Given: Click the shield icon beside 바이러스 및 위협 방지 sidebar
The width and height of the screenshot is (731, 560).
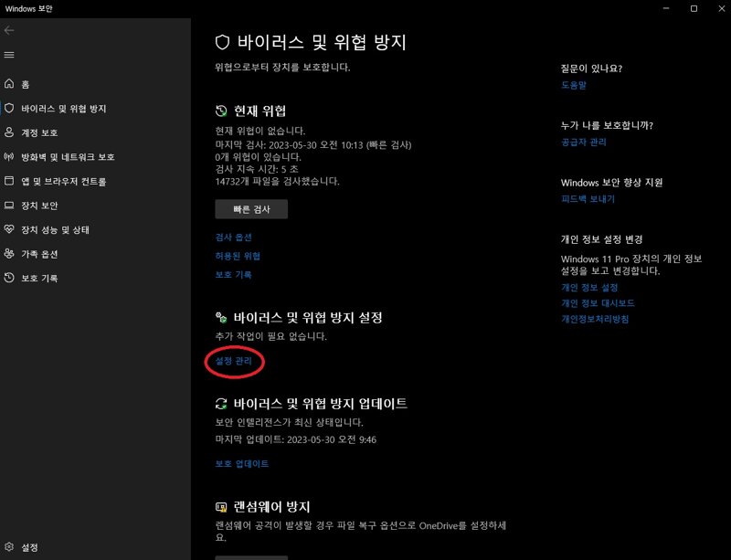Looking at the screenshot, I should click(9, 108).
